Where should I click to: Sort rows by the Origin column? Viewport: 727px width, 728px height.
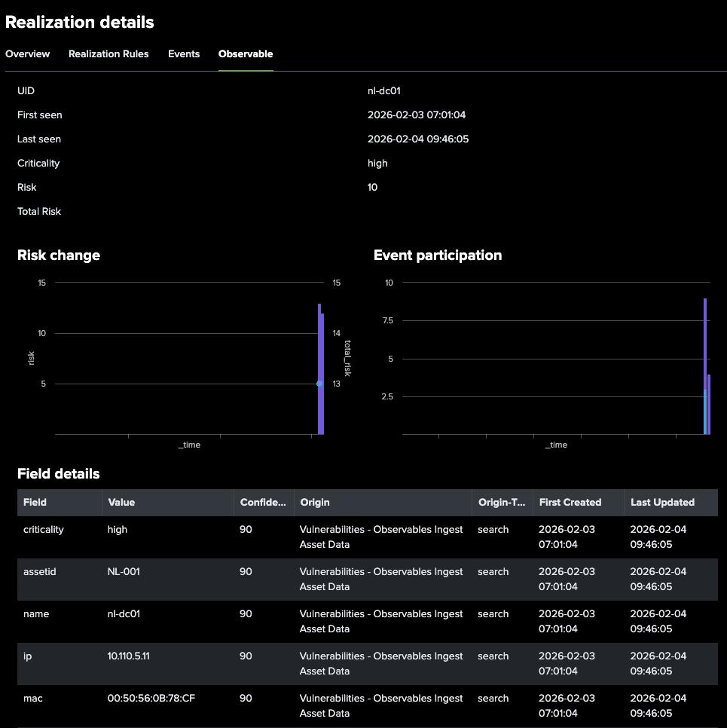(315, 502)
